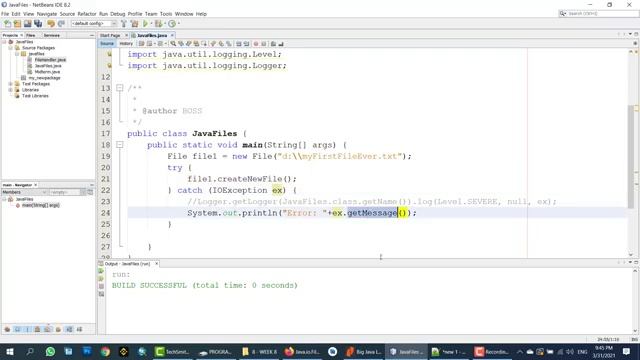Select FileHandler.java in the project tree
Image resolution: width=640 pixels, height=360 pixels.
pyautogui.click(x=50, y=60)
